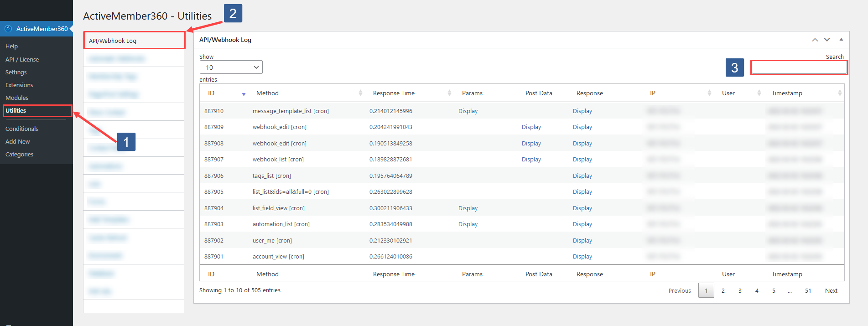
Task: Display Response for webhook_list row
Action: pos(582,160)
